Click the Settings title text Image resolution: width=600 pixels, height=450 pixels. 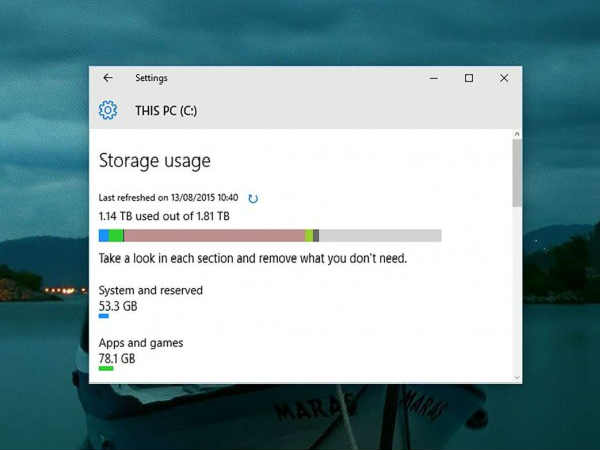152,78
